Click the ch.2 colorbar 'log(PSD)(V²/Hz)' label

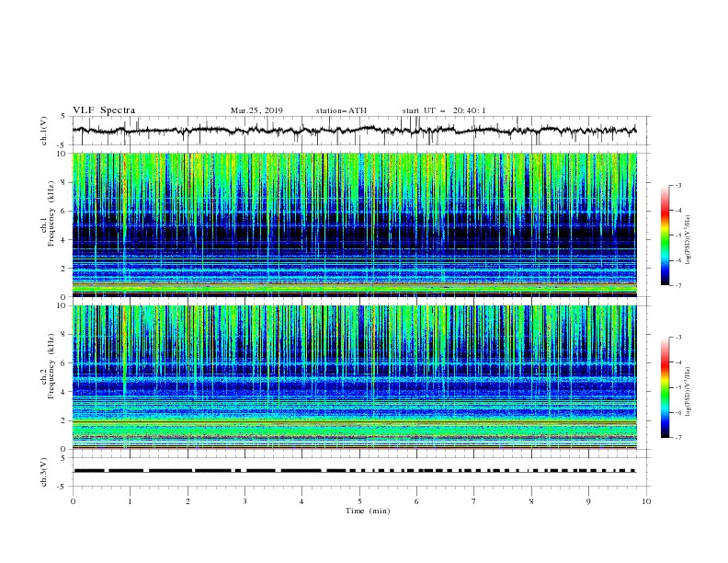pos(688,392)
